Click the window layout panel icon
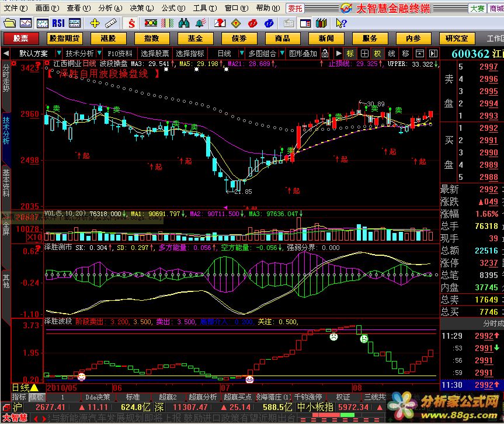 click(x=305, y=23)
